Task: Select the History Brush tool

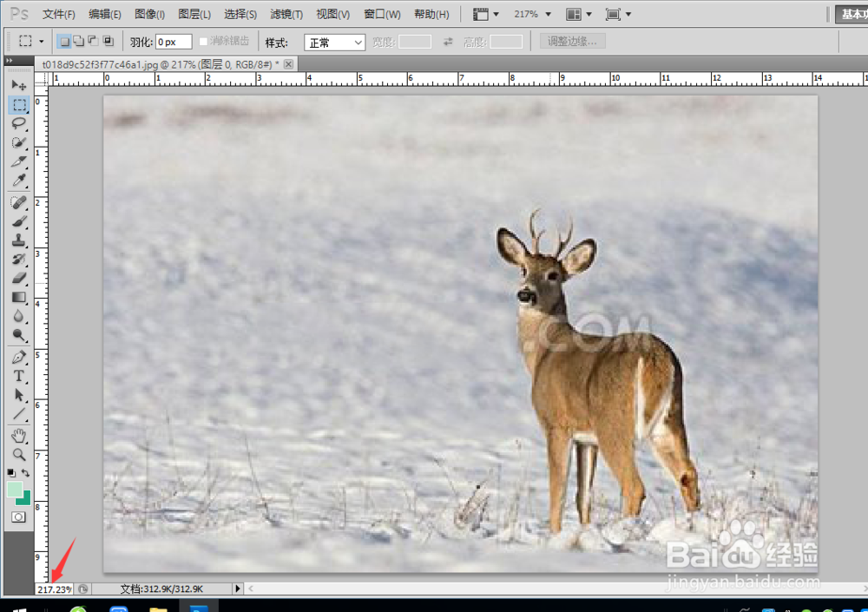Action: coord(19,260)
